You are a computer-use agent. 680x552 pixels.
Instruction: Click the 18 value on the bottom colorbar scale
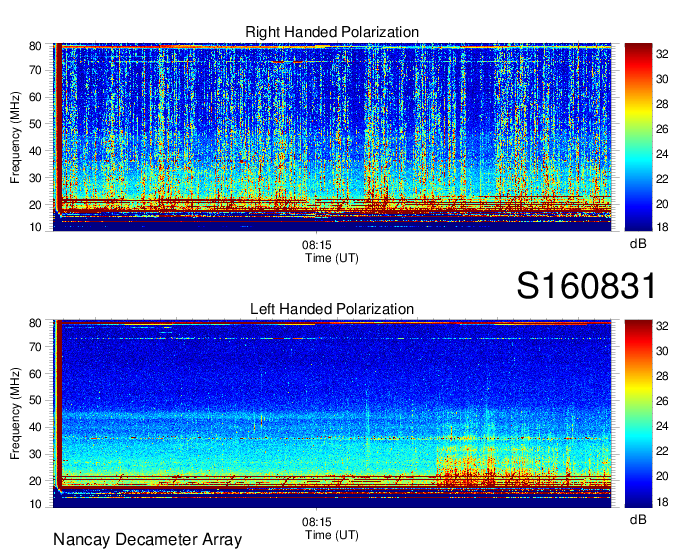[662, 502]
